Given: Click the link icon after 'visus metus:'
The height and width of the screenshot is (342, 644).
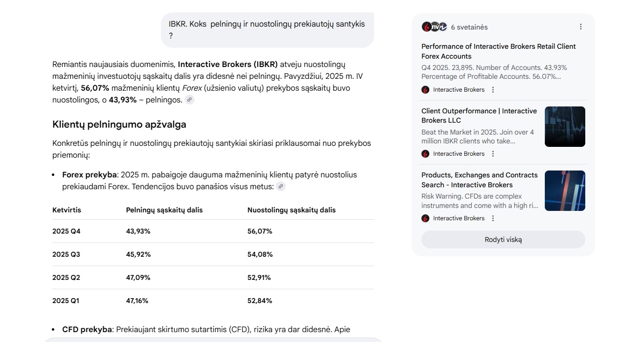Looking at the screenshot, I should coord(281,186).
